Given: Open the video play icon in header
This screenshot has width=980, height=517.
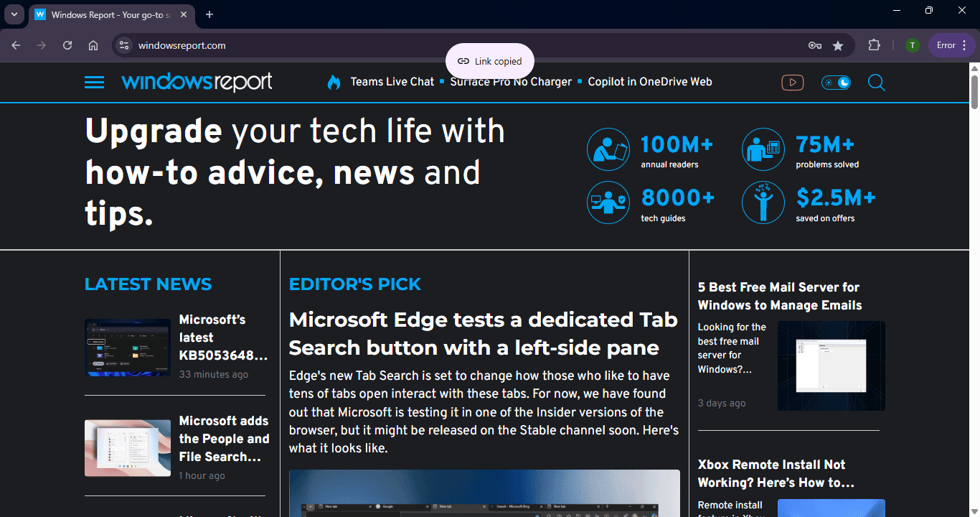Looking at the screenshot, I should tap(792, 83).
